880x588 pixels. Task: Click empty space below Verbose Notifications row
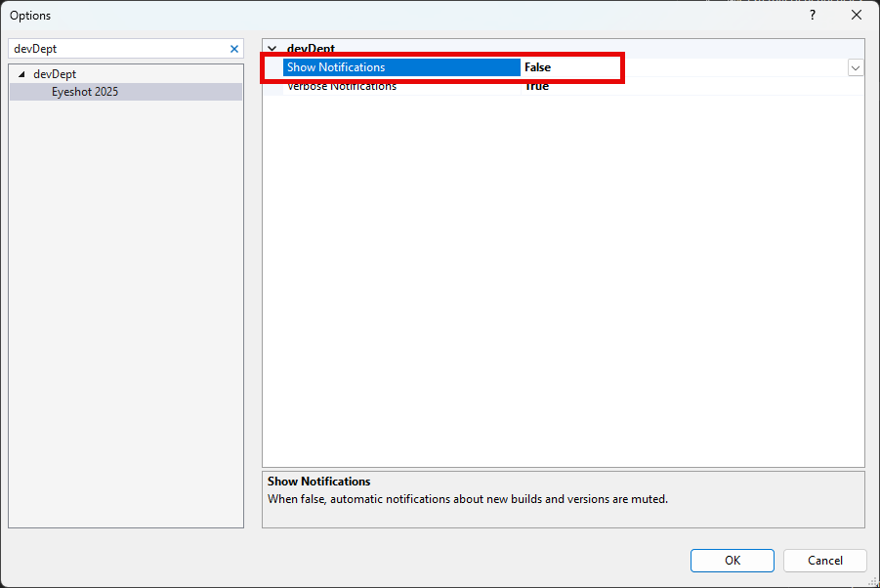tap(563, 273)
